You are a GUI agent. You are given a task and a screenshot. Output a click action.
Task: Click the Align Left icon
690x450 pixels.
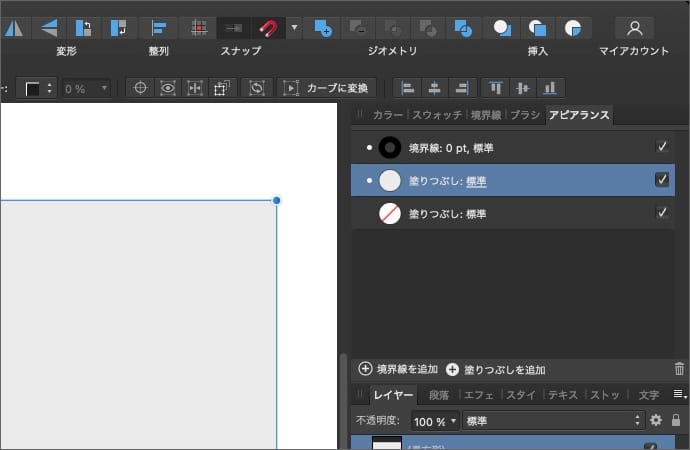pyautogui.click(x=408, y=88)
